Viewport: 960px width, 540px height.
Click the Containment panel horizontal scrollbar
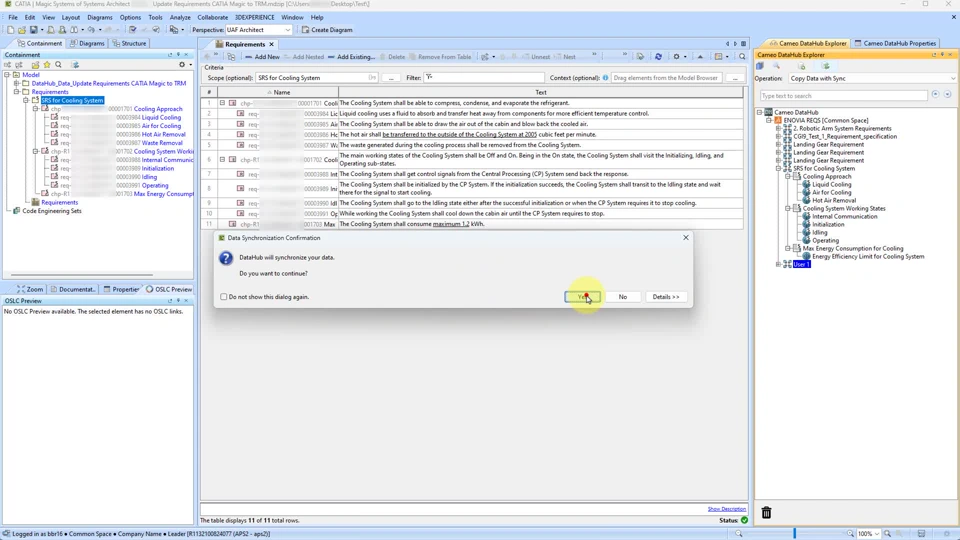pyautogui.click(x=81, y=275)
